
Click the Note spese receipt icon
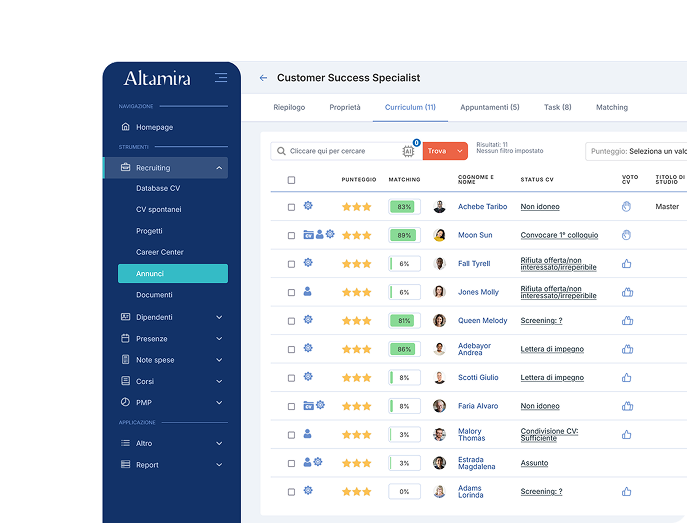tap(125, 359)
